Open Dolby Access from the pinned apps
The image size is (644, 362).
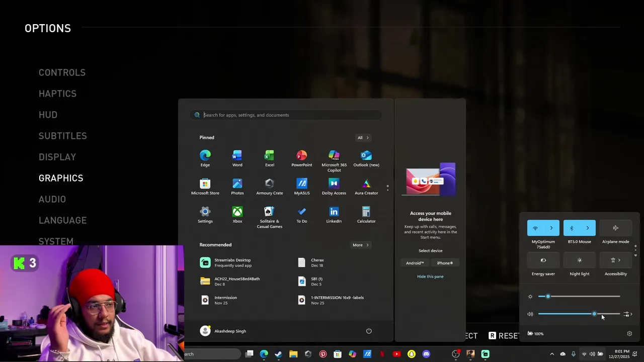tap(334, 187)
